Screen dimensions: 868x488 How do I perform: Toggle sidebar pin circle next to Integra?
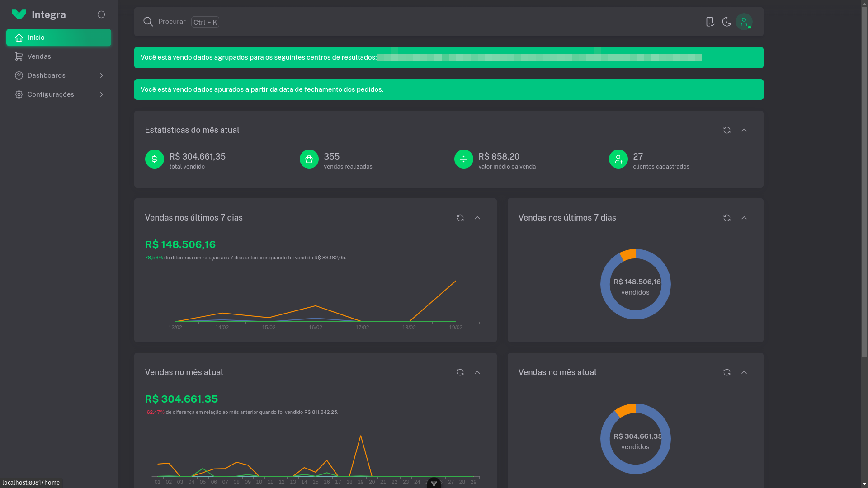(101, 14)
